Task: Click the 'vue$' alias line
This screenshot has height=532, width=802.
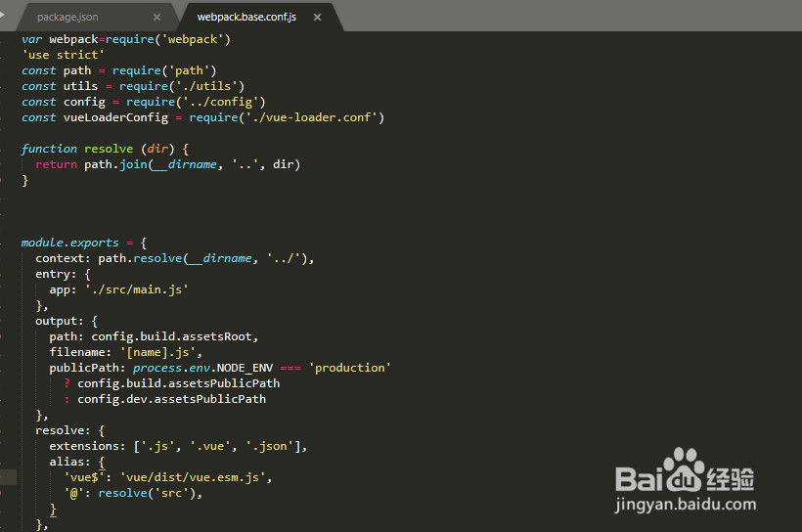Action: (168, 477)
